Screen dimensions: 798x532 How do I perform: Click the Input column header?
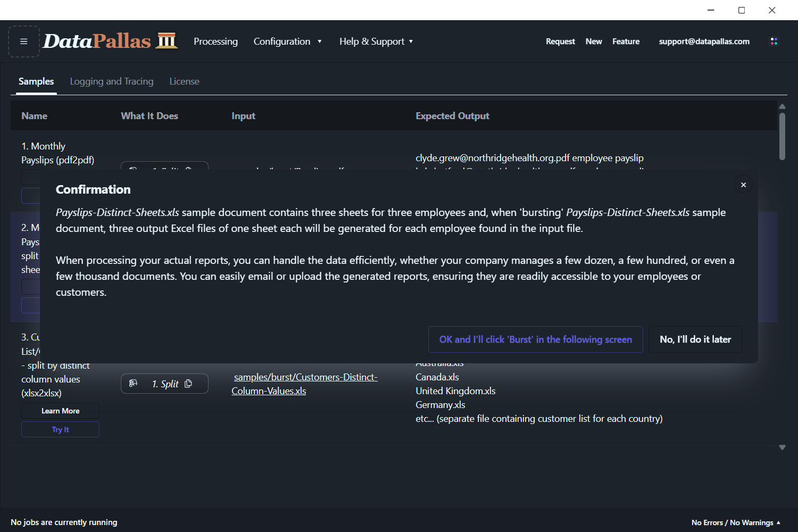pos(243,116)
